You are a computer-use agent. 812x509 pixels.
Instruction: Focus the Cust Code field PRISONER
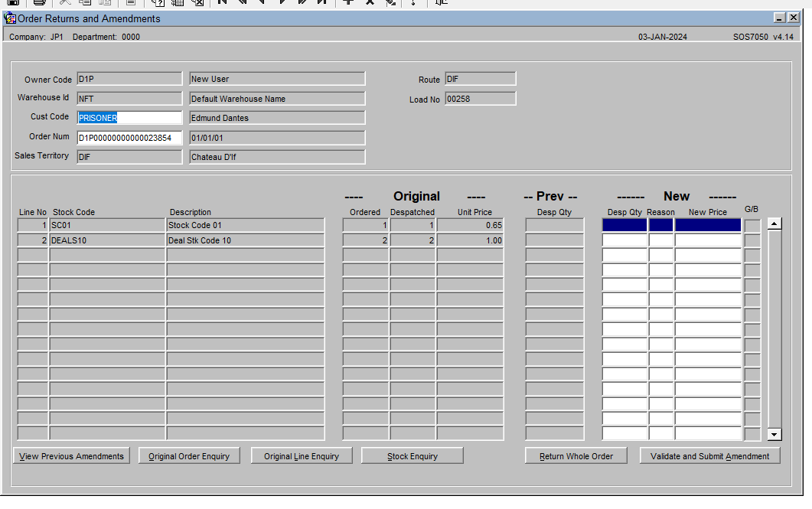click(x=129, y=118)
